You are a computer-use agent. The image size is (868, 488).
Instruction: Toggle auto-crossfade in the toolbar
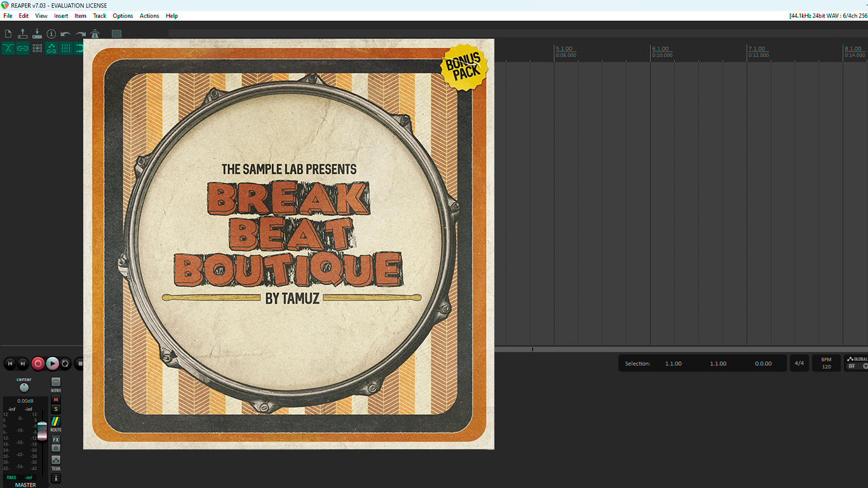click(x=8, y=48)
